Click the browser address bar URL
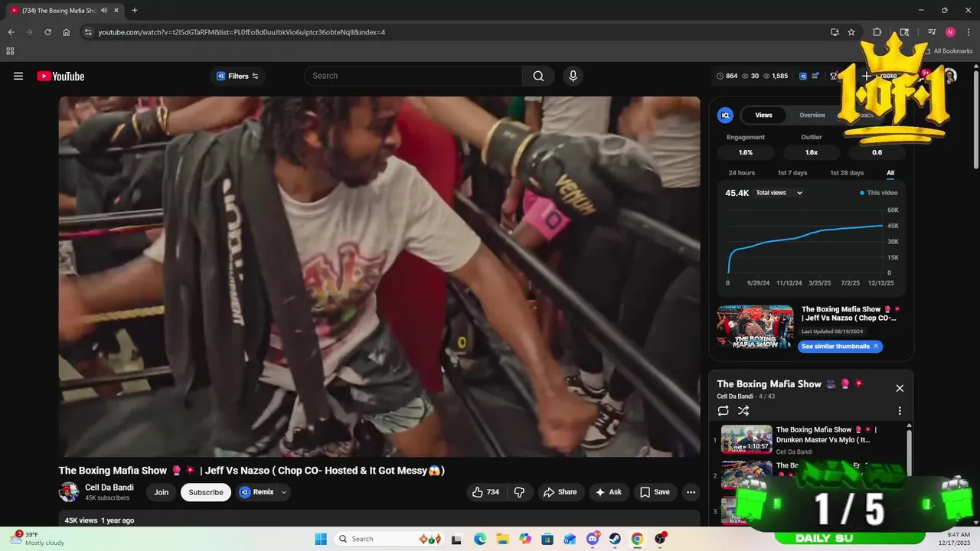The width and height of the screenshot is (980, 551). [242, 32]
